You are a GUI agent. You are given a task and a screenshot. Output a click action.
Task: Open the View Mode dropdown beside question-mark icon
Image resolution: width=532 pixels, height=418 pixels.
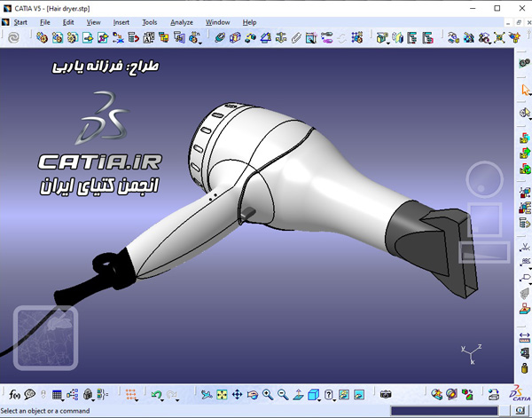click(334, 400)
